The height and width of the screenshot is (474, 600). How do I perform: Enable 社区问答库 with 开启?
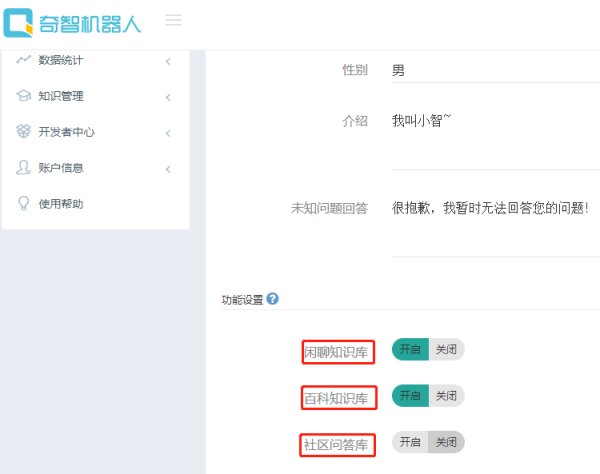pos(410,442)
